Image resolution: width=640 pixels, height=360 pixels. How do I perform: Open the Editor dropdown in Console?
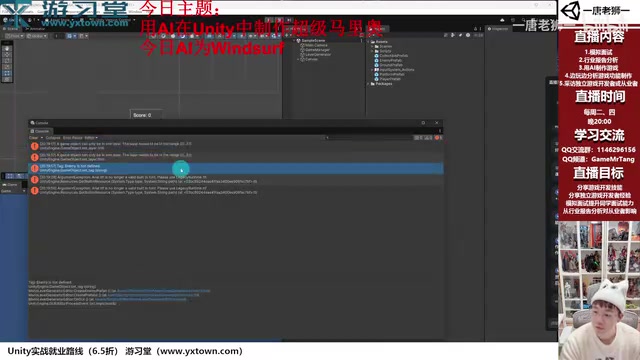tap(91, 138)
